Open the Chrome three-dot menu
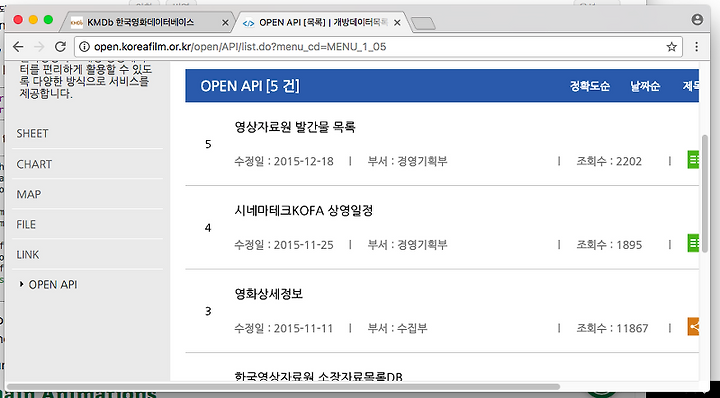This screenshot has width=720, height=398. 697,46
